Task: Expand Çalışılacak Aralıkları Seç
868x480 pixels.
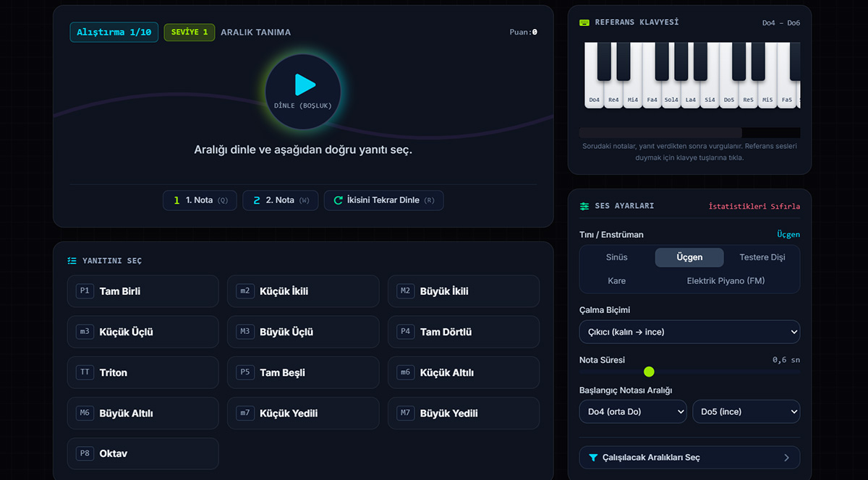Action: click(689, 458)
